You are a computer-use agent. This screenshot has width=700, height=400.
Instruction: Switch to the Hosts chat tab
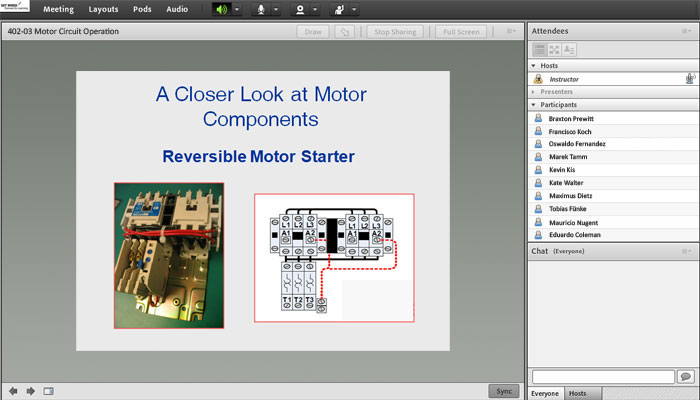pyautogui.click(x=578, y=393)
